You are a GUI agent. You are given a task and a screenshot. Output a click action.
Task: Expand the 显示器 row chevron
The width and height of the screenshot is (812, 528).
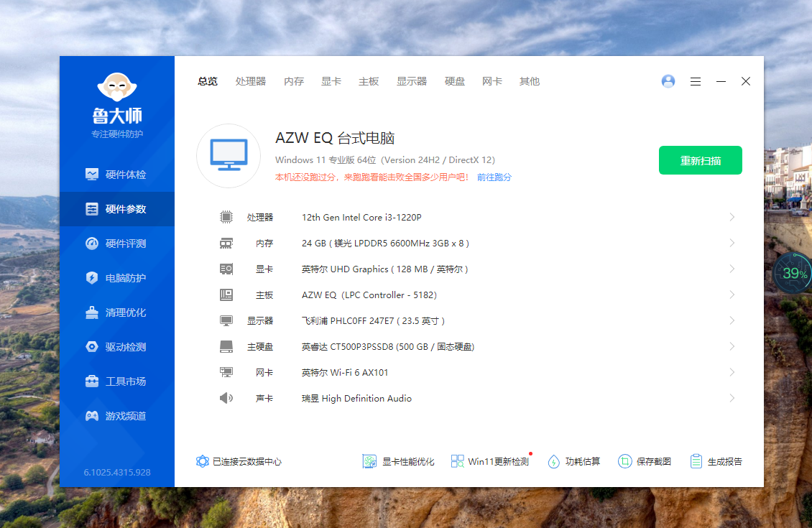[732, 320]
